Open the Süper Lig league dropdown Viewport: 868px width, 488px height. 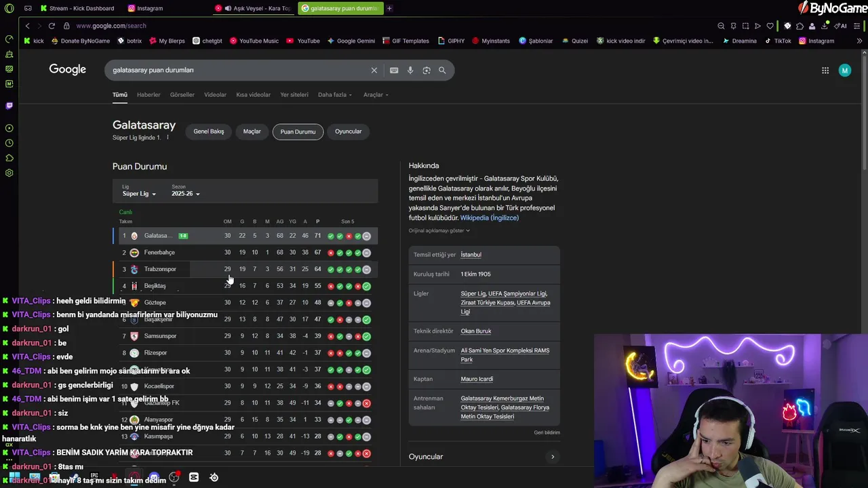pos(139,194)
